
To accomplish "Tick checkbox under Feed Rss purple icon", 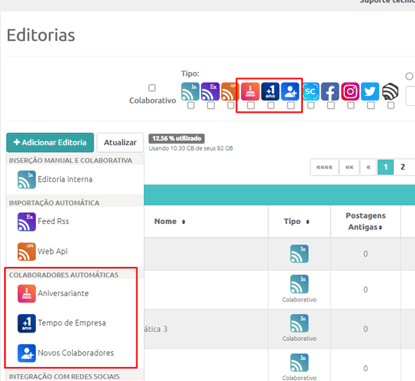I will [211, 105].
